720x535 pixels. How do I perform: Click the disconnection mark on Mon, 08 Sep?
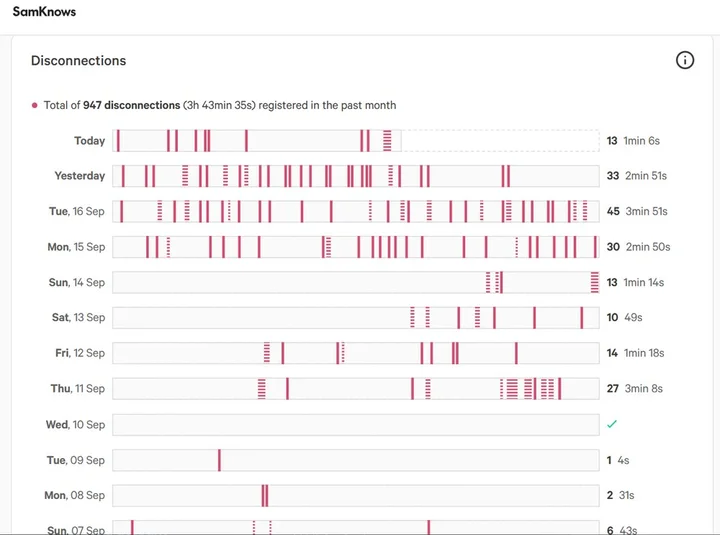[x=265, y=495]
